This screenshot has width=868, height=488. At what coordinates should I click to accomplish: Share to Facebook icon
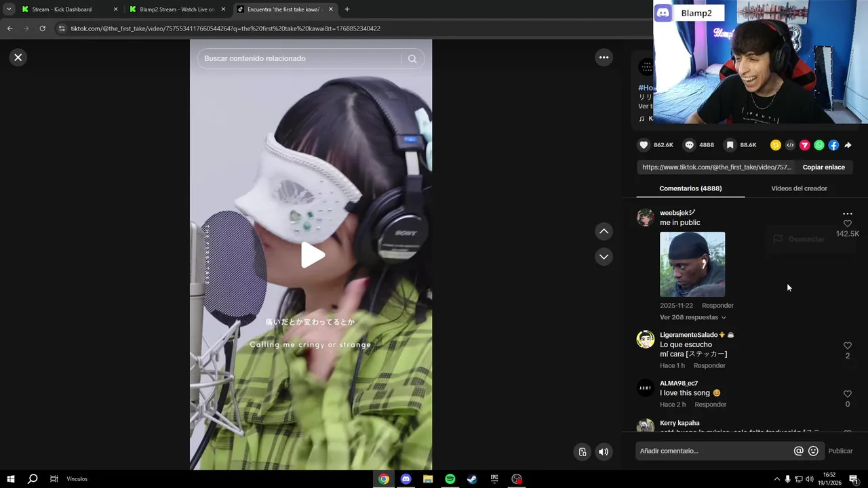pyautogui.click(x=833, y=145)
